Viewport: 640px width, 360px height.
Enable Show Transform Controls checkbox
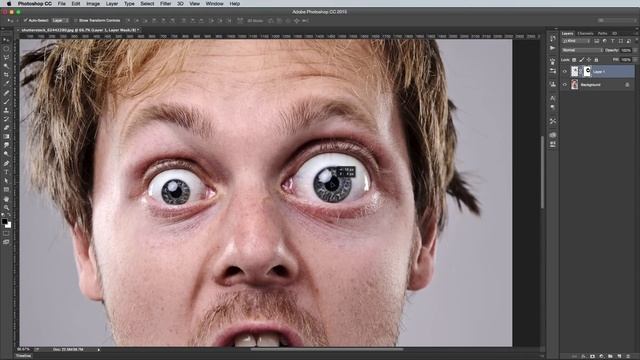[76, 20]
